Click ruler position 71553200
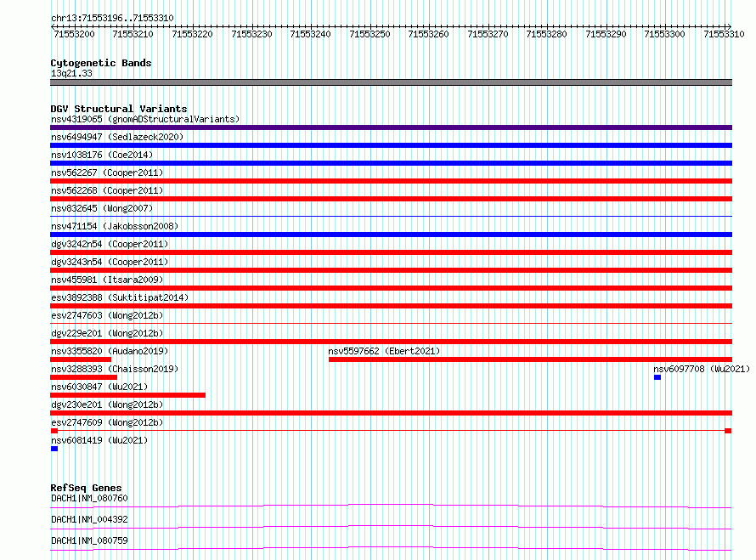756x560 pixels. [x=74, y=34]
